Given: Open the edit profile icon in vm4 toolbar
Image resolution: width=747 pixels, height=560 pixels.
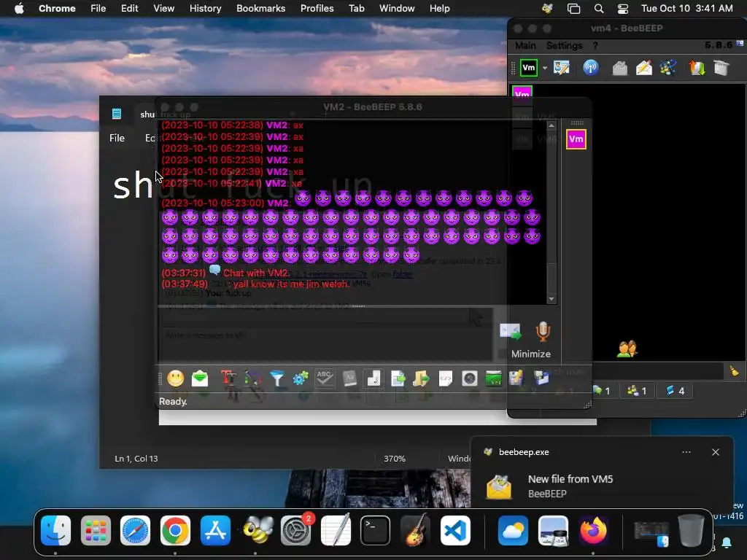Looking at the screenshot, I should pos(562,68).
